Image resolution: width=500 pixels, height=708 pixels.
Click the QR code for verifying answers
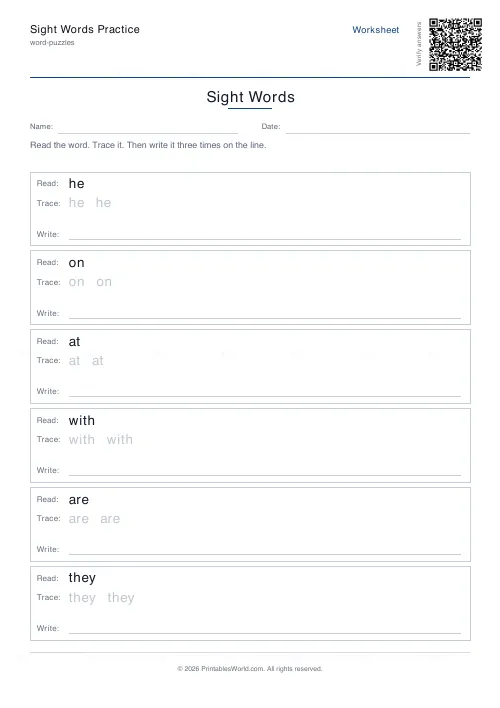point(455,44)
